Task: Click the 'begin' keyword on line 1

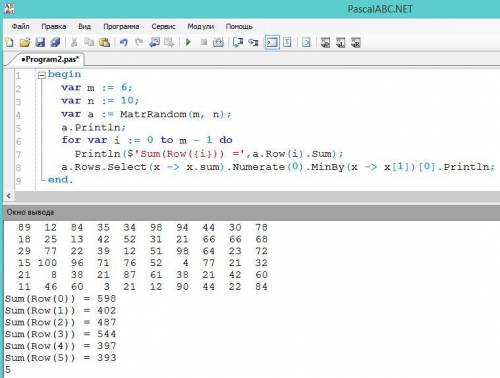Action: 64,74
